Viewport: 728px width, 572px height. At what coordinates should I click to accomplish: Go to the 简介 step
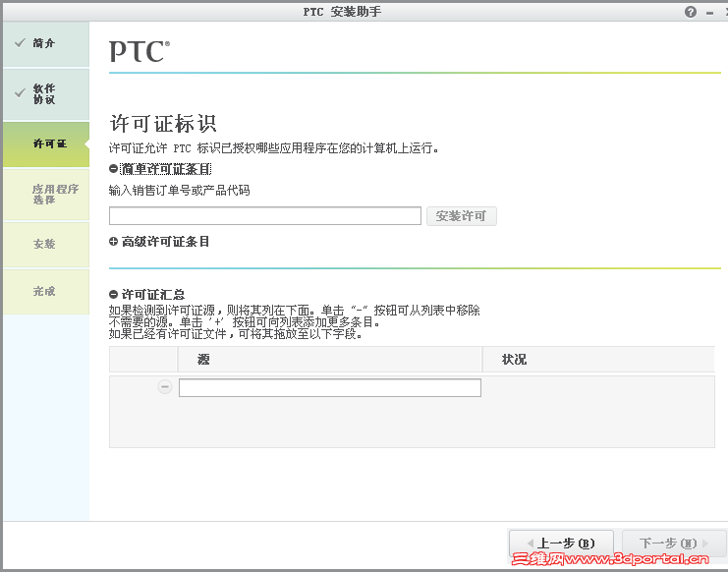click(46, 44)
